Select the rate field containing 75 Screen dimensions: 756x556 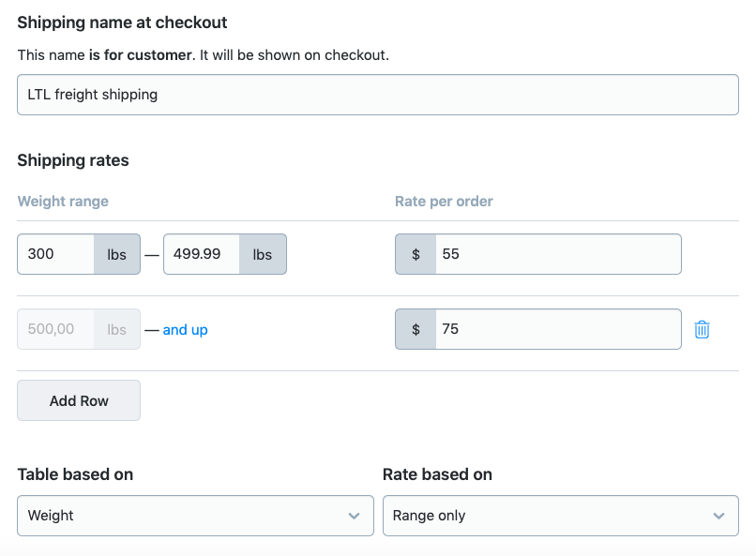(x=557, y=329)
